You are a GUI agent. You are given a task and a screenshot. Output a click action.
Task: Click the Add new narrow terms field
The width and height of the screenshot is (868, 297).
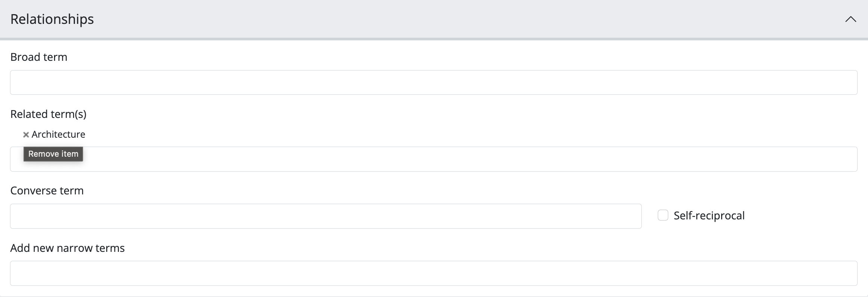(x=433, y=273)
